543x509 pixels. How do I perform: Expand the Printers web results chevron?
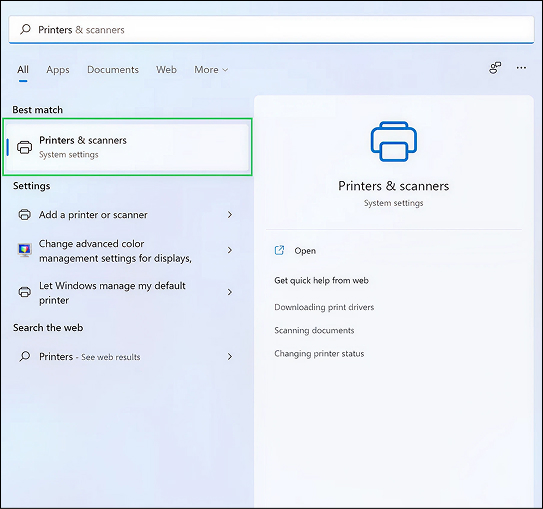[x=230, y=356]
